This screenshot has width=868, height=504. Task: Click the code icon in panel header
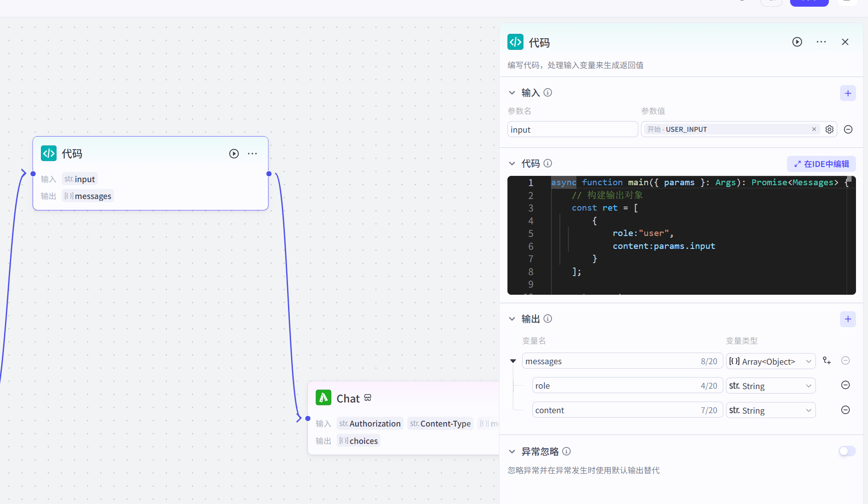[x=515, y=42]
